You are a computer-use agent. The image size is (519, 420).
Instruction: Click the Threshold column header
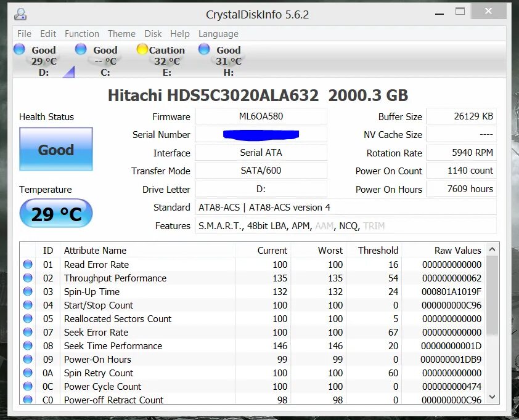[374, 251]
